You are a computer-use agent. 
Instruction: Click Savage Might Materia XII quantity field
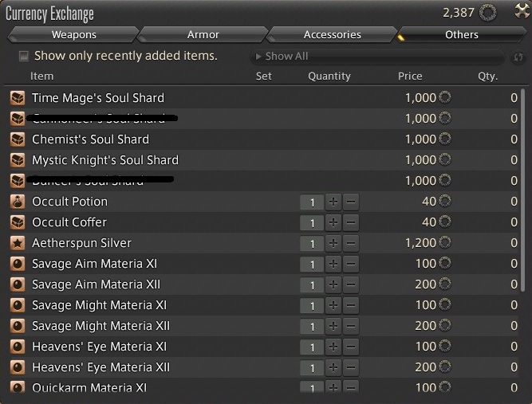coord(312,327)
